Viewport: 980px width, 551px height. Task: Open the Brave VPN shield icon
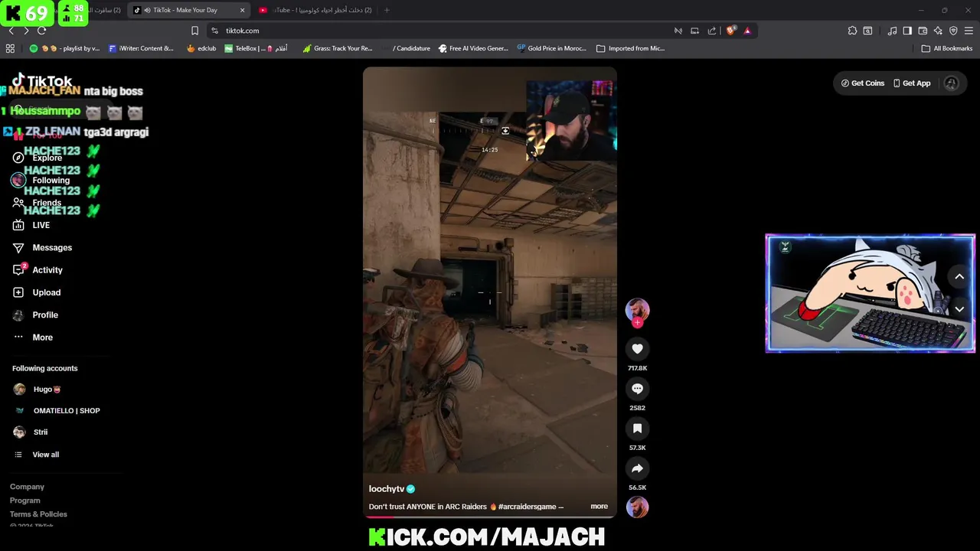click(x=953, y=31)
